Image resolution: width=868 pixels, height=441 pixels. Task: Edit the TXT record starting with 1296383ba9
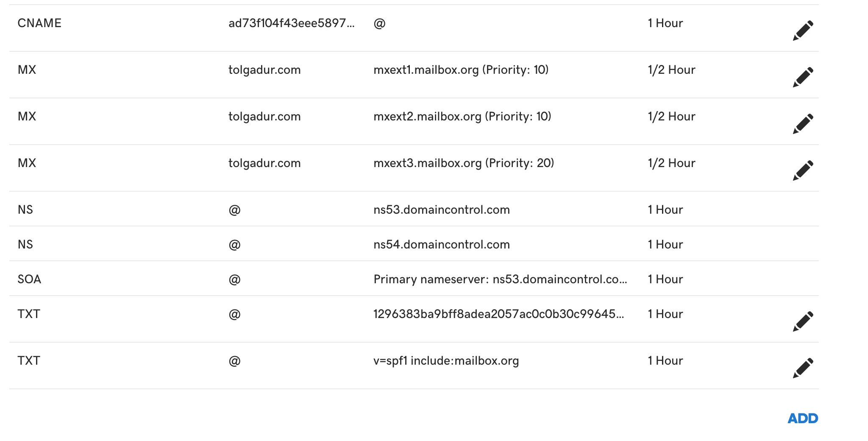[803, 321]
